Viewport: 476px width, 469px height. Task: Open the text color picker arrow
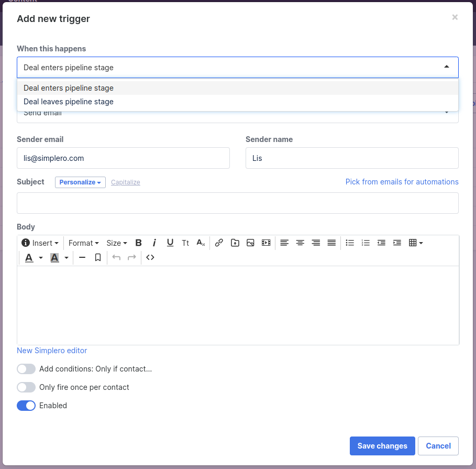41,258
